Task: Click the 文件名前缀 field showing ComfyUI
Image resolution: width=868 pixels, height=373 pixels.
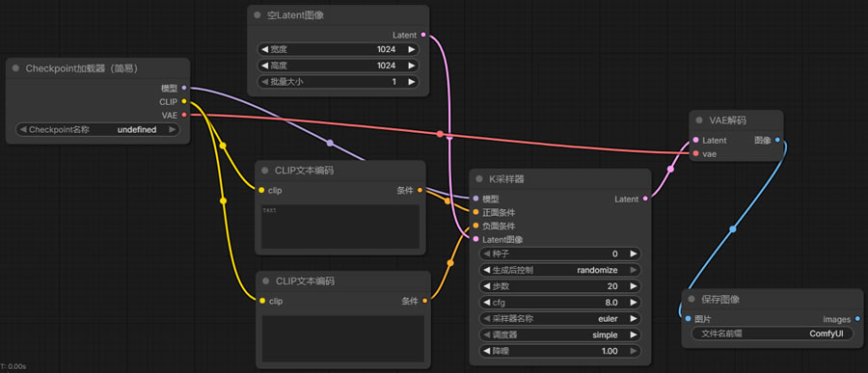Action: coord(773,333)
